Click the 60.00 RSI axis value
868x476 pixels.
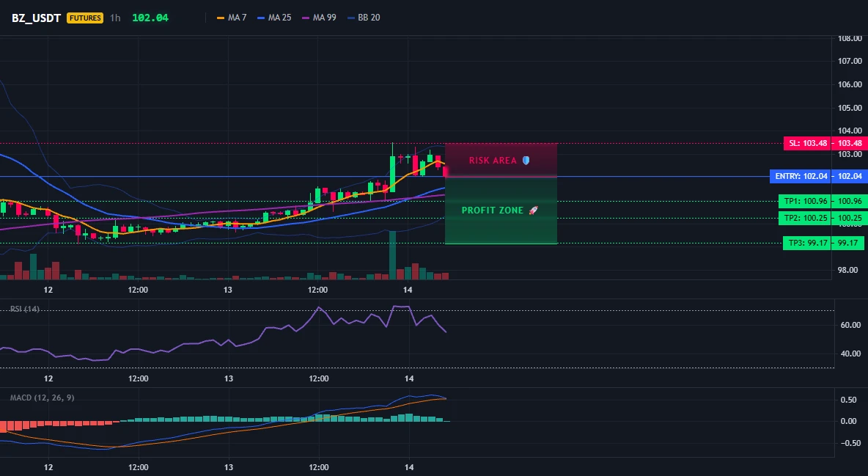point(851,325)
